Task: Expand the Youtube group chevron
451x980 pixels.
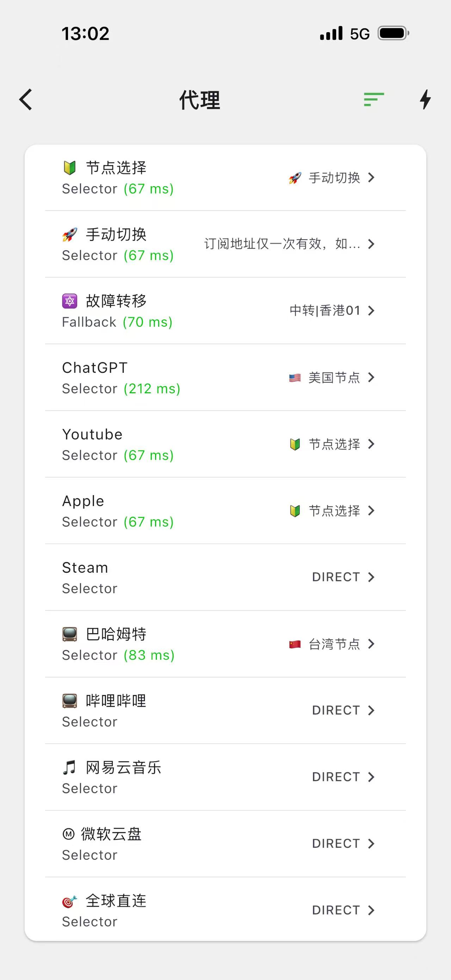Action: (371, 444)
